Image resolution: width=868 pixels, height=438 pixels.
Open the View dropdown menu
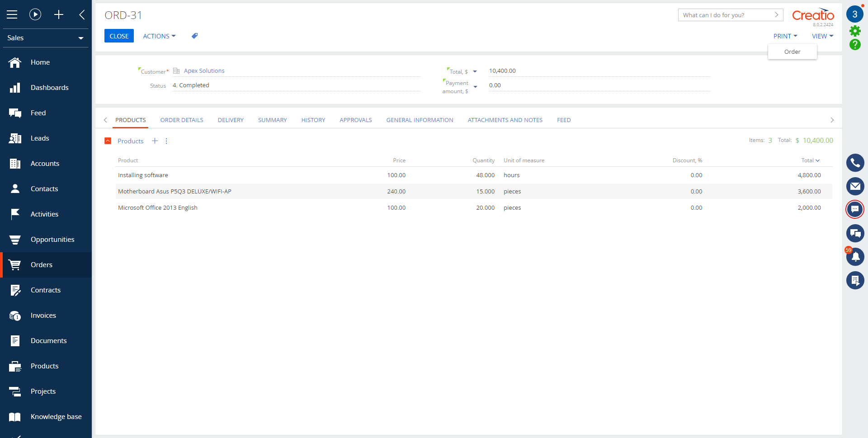click(x=822, y=36)
